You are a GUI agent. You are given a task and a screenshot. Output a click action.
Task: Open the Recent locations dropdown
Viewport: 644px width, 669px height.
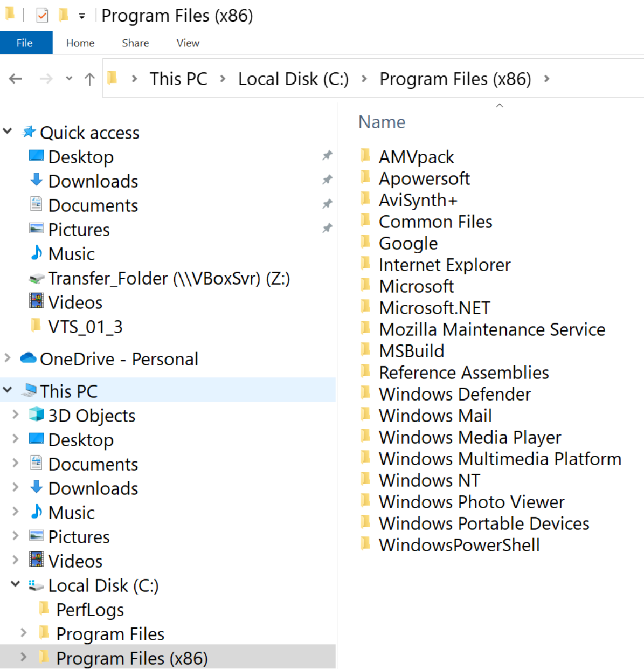(69, 79)
